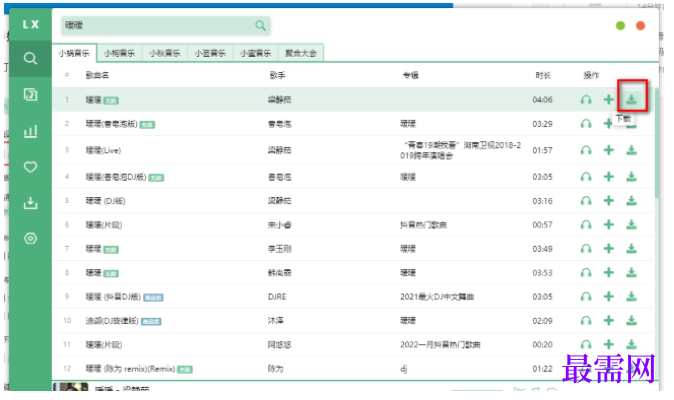
Task: Click album 抖音热门歌曲 in row 6
Action: click(423, 225)
